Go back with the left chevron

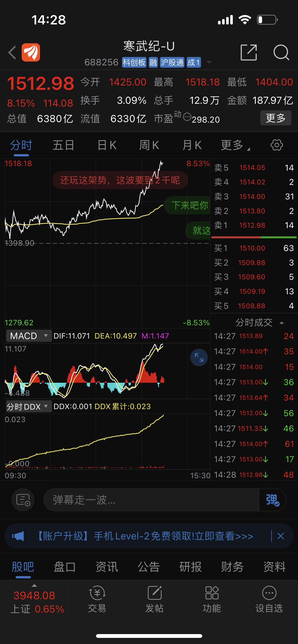click(x=12, y=53)
